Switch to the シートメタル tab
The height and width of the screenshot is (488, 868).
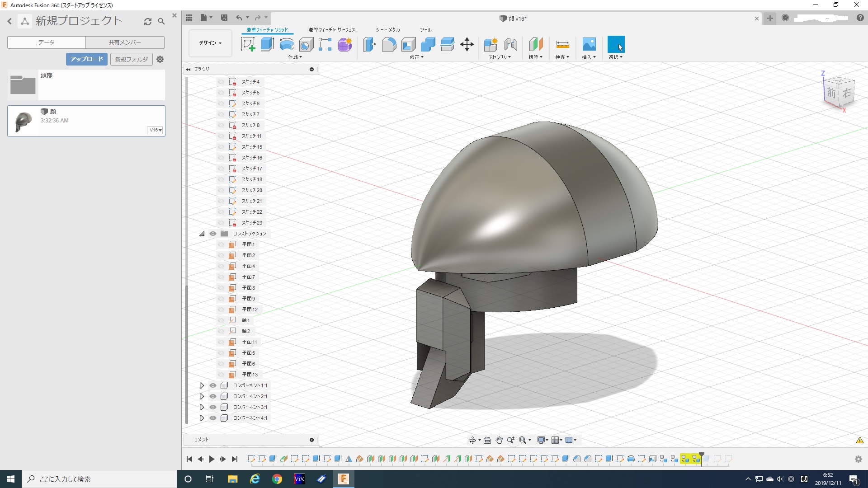387,30
